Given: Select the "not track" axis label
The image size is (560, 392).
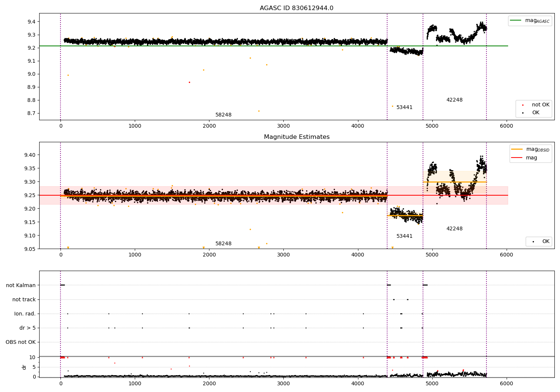Looking at the screenshot, I should tap(24, 299).
